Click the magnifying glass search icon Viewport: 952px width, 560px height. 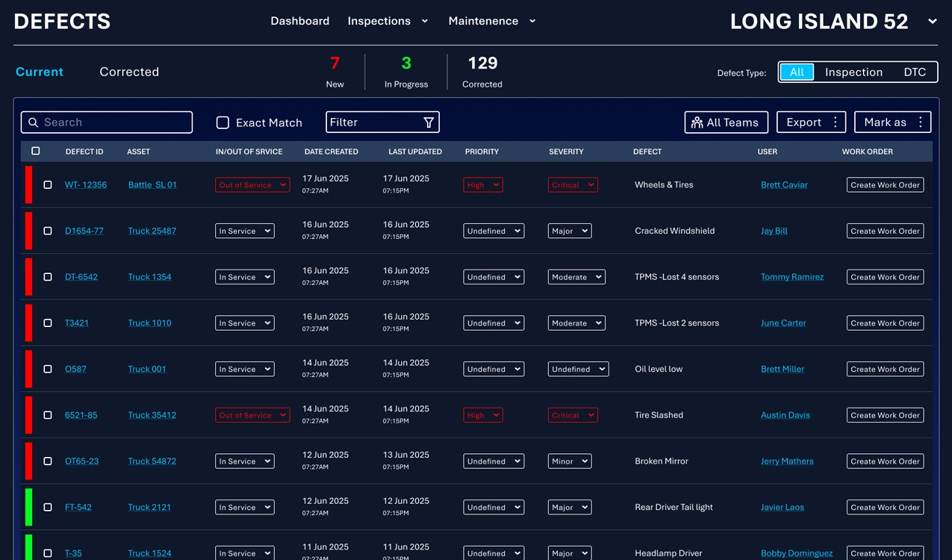point(33,122)
